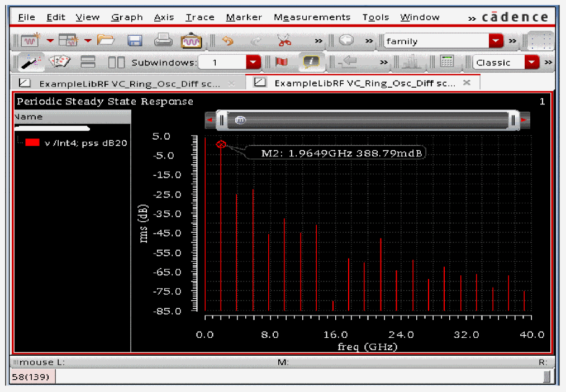
Task: Toggle the side-by-side subwindows layout
Action: click(x=116, y=62)
